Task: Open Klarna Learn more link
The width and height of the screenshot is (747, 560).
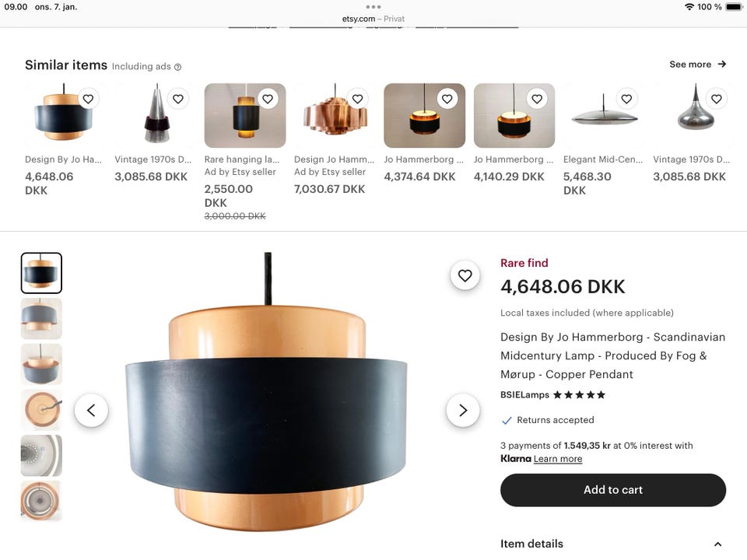Action: (558, 459)
